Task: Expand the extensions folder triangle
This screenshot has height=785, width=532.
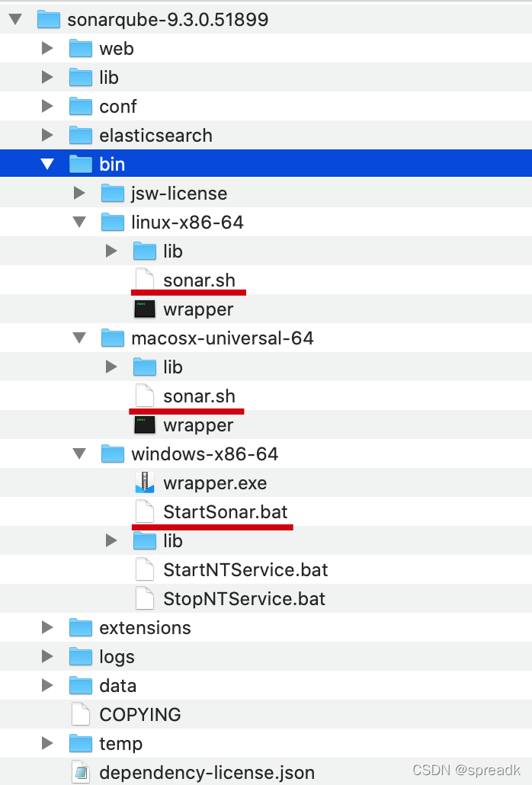Action: pos(47,628)
